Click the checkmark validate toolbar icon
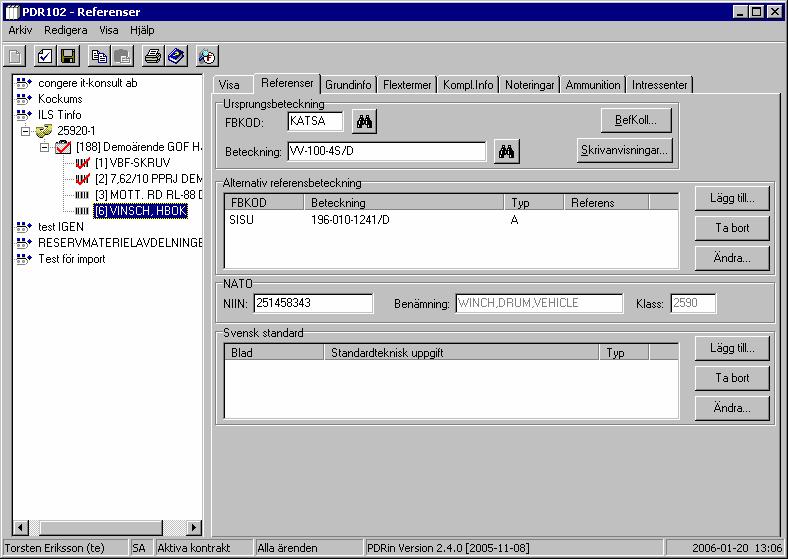788x559 pixels. tap(45, 56)
